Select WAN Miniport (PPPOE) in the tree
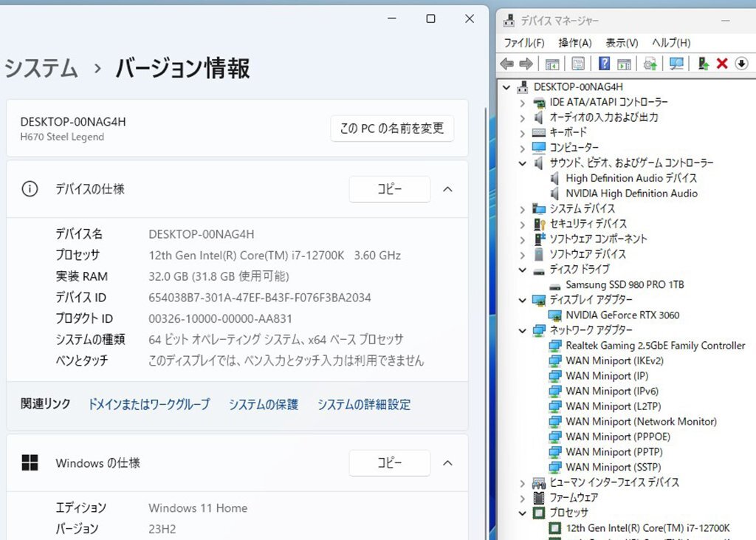The height and width of the screenshot is (540, 756). (x=618, y=437)
